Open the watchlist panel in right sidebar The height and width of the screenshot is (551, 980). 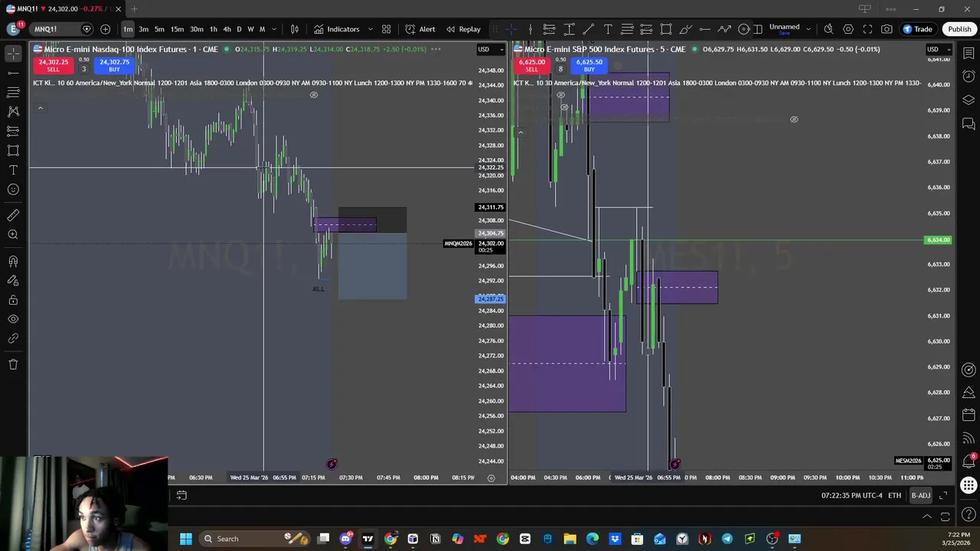coord(969,54)
